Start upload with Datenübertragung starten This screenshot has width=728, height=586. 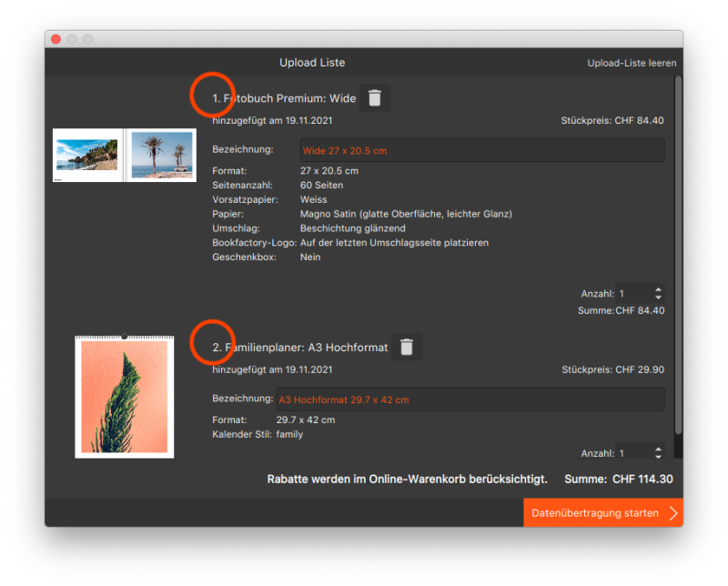(595, 513)
